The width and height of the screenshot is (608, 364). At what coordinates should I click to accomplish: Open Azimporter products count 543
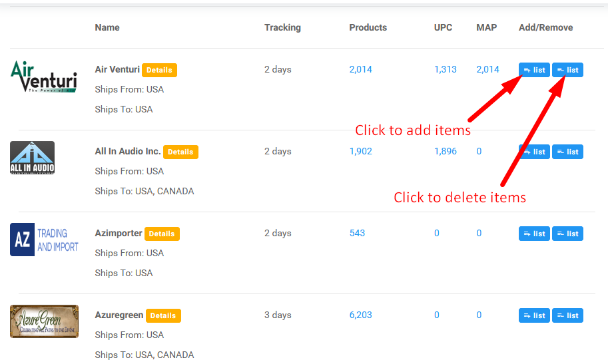click(x=357, y=233)
